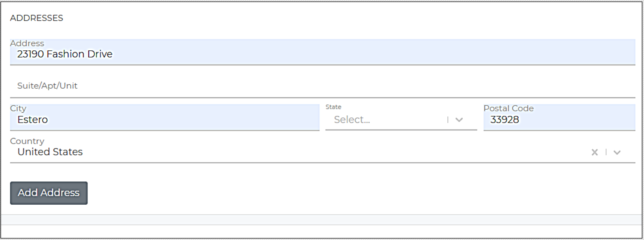
Task: Click the 'United States' country value
Action: click(50, 152)
